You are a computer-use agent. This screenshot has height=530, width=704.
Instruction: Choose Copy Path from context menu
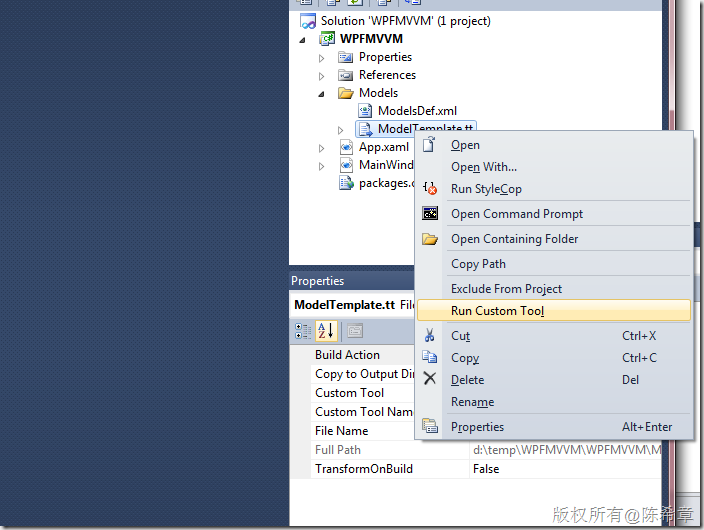(554, 264)
